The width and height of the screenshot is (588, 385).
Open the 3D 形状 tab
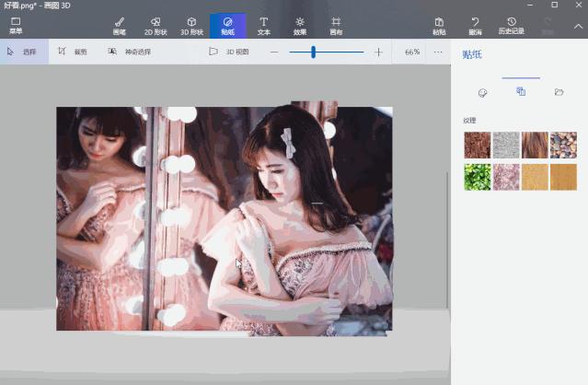[x=191, y=26]
